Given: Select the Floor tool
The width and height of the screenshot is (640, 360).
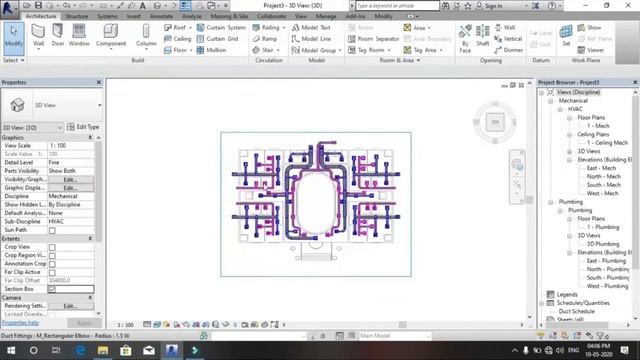Looking at the screenshot, I should tap(178, 50).
